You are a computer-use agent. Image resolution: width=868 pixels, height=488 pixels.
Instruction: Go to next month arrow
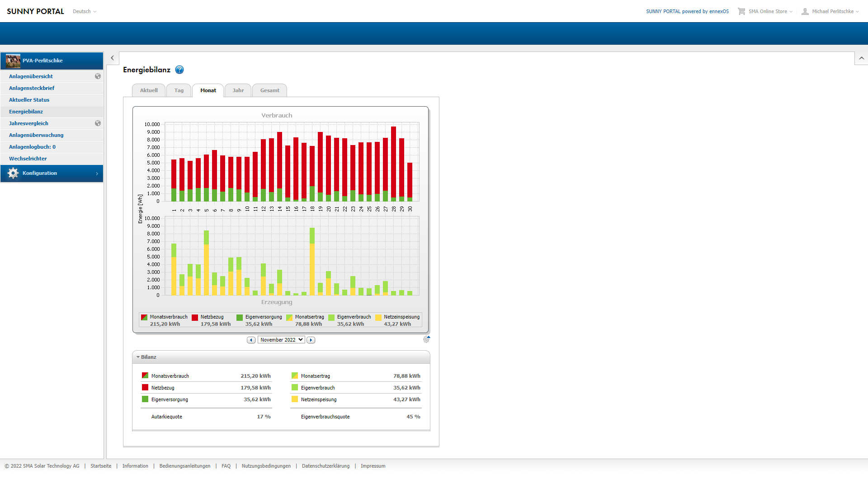point(311,340)
